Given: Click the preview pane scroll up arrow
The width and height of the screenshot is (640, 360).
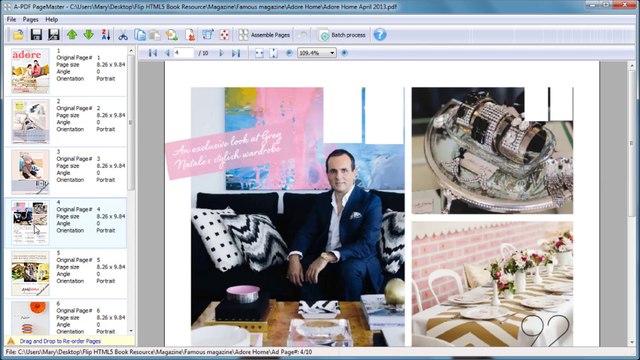Looking at the screenshot, I should coord(632,65).
